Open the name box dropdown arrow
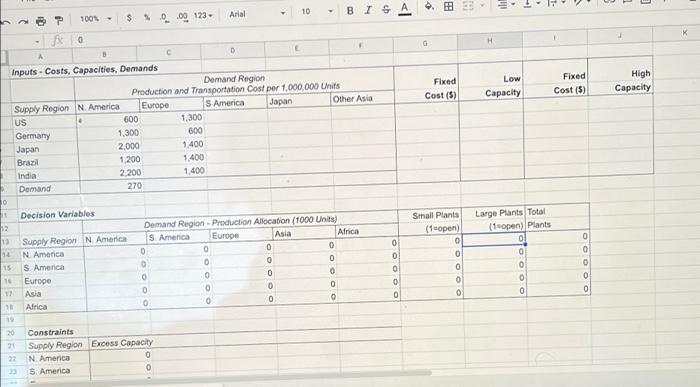Image resolution: width=700 pixels, height=387 pixels. click(x=37, y=42)
